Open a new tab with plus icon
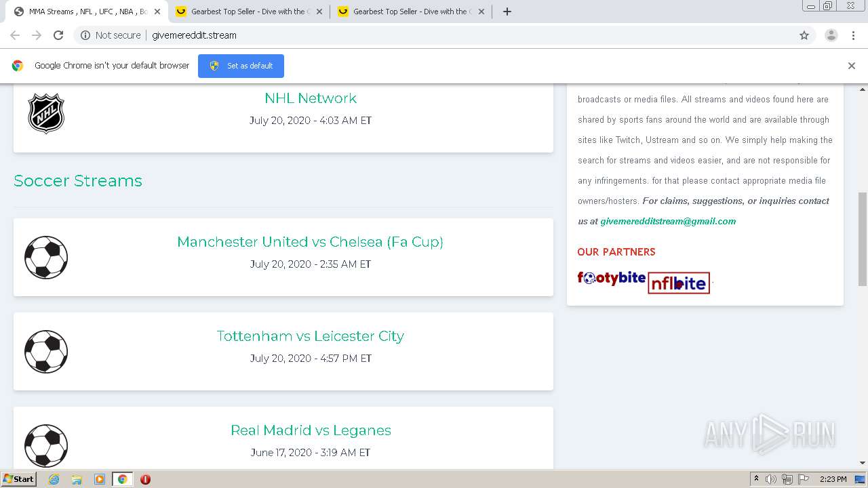The height and width of the screenshot is (488, 868). coord(507,12)
